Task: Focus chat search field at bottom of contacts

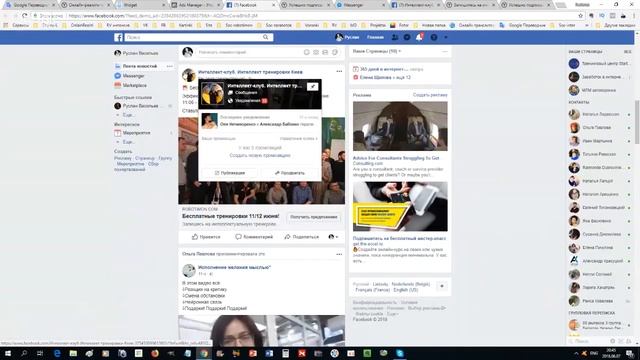Action: pyautogui.click(x=588, y=341)
